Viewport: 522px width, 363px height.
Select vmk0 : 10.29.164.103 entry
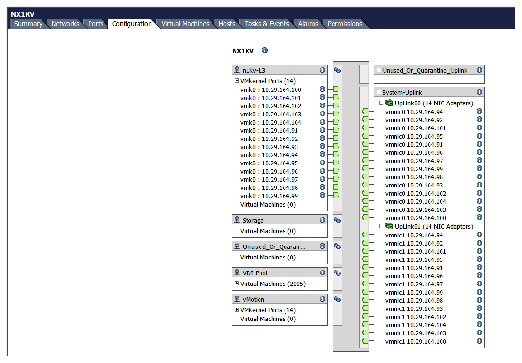coord(270,114)
